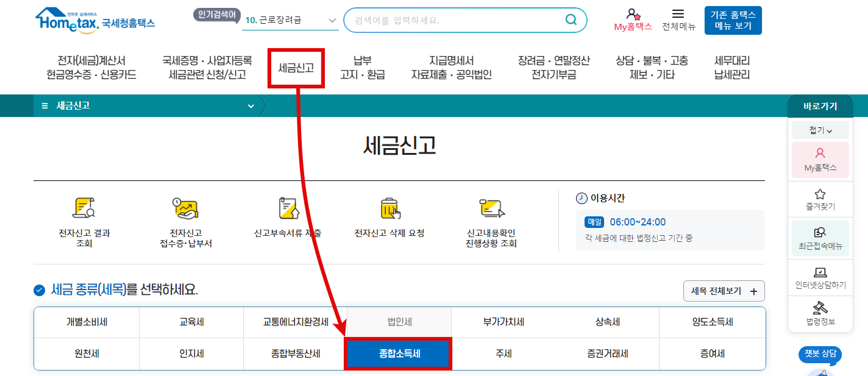Expand 세목 전체보기 with the plus
This screenshot has width=868, height=376.
[x=724, y=291]
